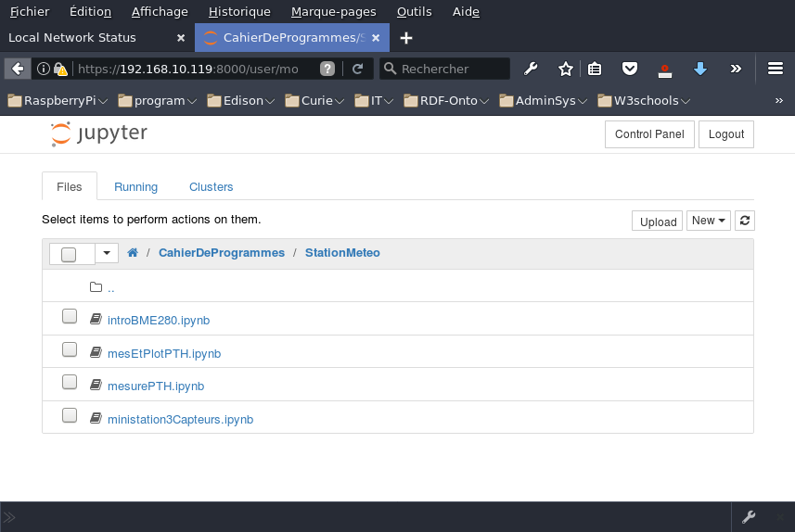Screen dimensions: 795x532
Task: Tick the checkbox for introBME280.ipynb
Action: tap(70, 317)
